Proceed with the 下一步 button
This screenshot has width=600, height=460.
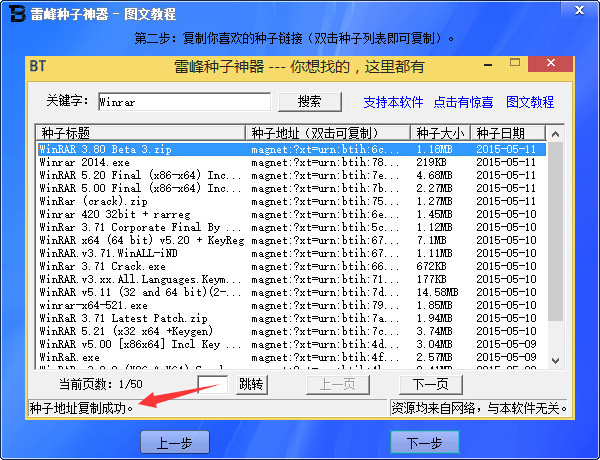[x=425, y=442]
